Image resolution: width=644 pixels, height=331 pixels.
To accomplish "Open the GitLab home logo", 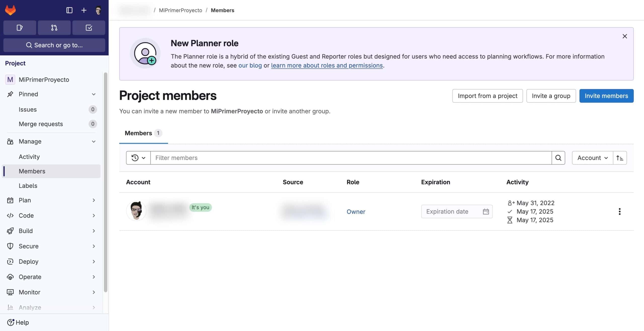I will [x=11, y=10].
